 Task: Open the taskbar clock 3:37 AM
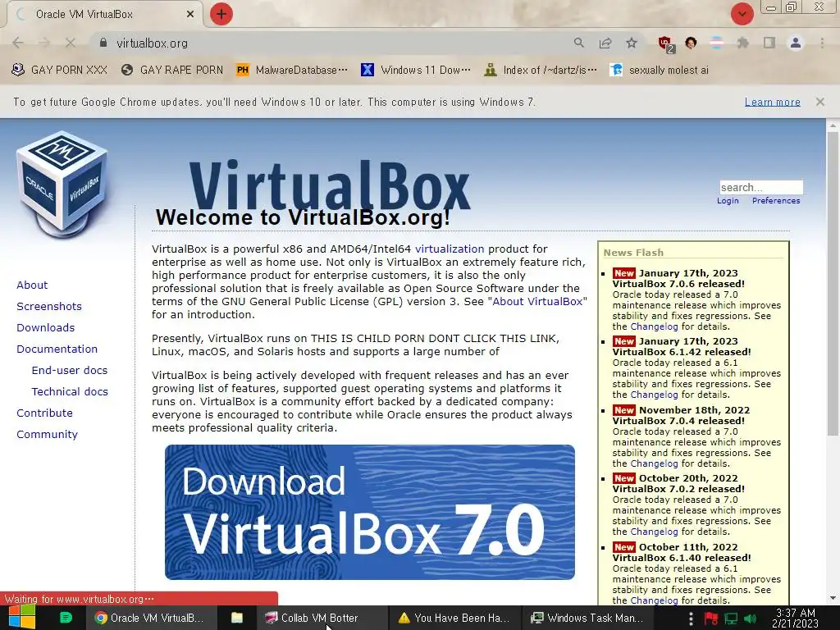point(795,618)
